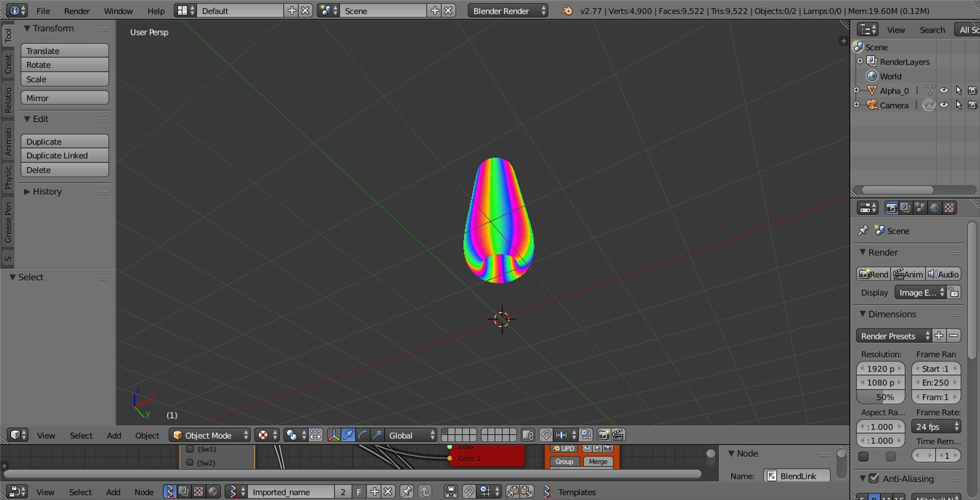The width and height of the screenshot is (980, 500).
Task: Open the Help menu
Action: (x=156, y=11)
